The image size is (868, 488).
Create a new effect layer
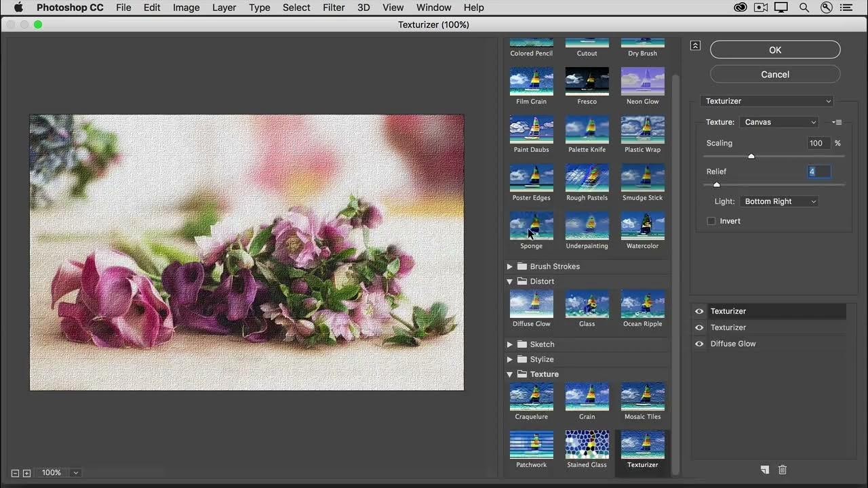(x=764, y=470)
